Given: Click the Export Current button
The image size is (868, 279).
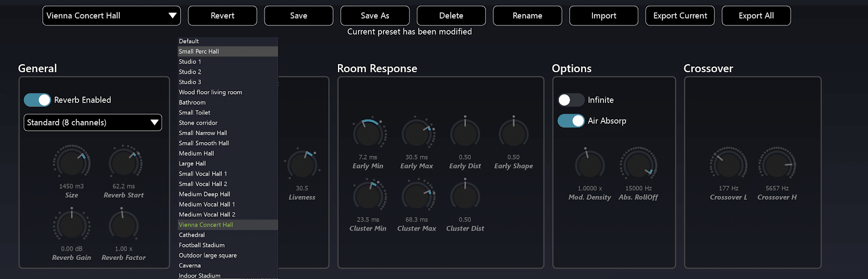Looking at the screenshot, I should pyautogui.click(x=680, y=16).
